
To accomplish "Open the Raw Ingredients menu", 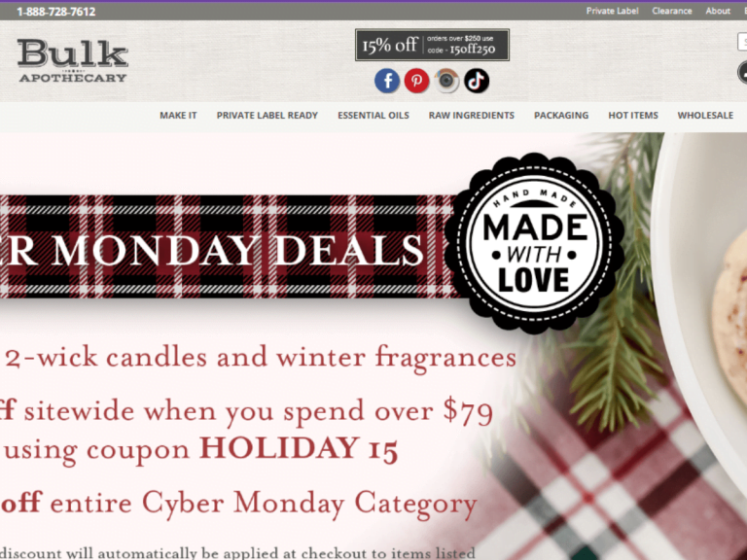I will pyautogui.click(x=472, y=116).
